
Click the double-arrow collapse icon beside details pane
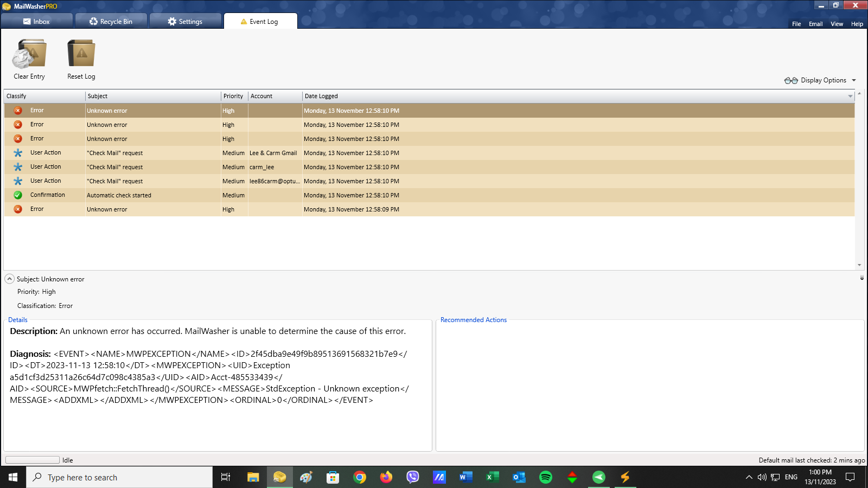(x=862, y=278)
